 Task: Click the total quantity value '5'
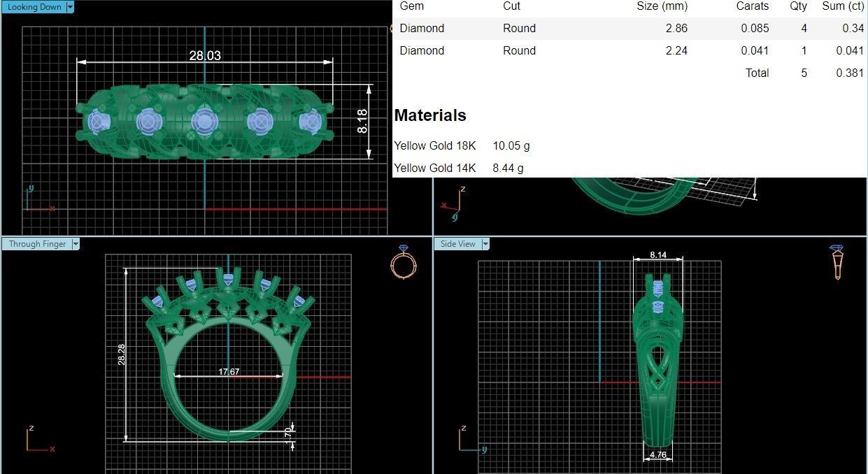coord(804,73)
